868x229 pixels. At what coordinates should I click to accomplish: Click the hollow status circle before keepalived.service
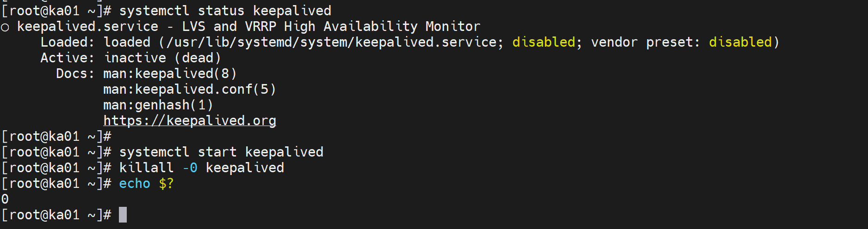tap(5, 27)
